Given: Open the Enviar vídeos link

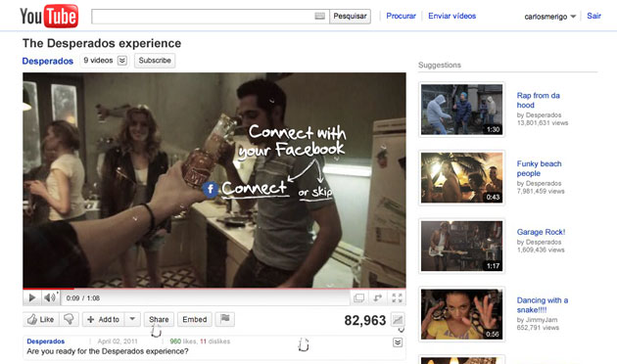Looking at the screenshot, I should 451,16.
